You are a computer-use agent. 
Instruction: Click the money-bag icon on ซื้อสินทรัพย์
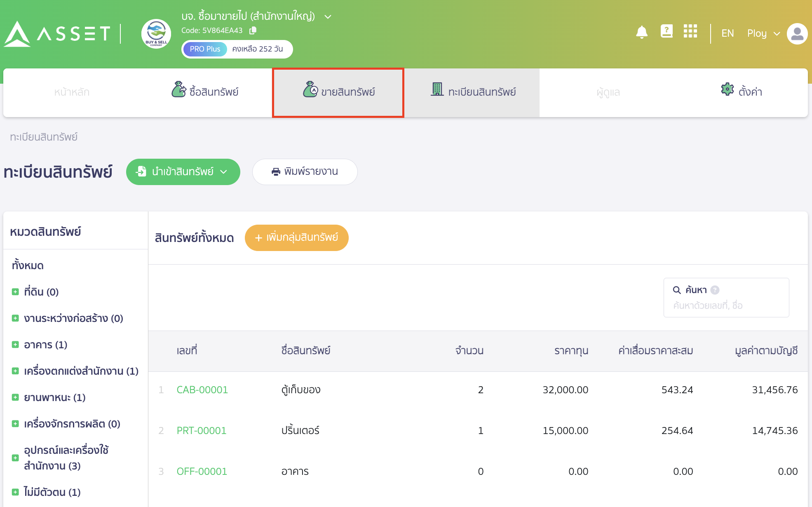tap(178, 89)
